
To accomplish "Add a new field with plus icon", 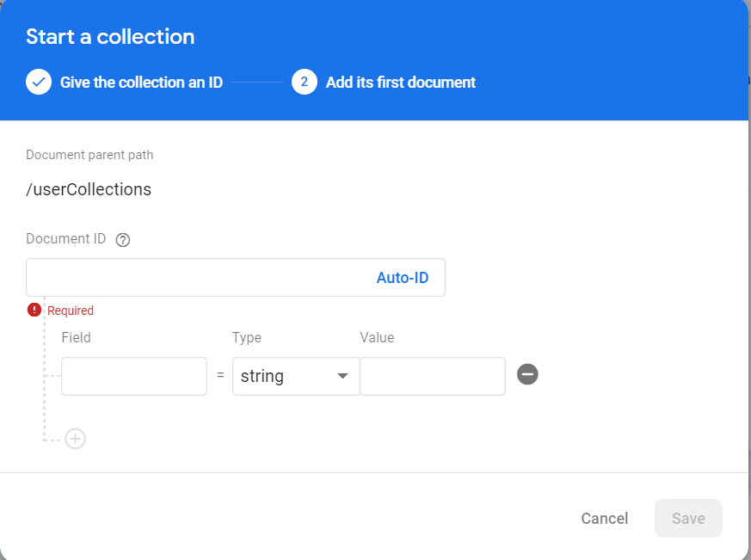I will tap(75, 439).
